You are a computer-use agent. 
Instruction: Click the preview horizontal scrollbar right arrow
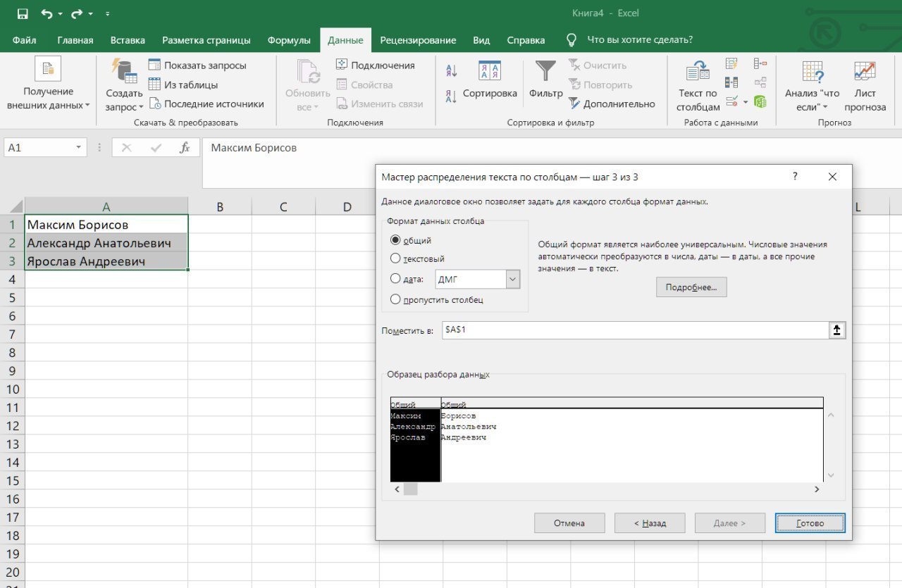click(817, 489)
